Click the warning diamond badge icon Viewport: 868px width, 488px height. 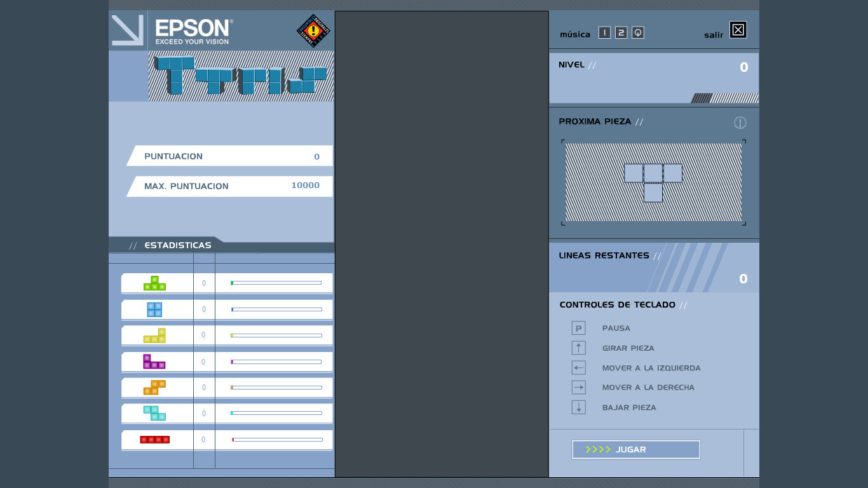coord(313,30)
